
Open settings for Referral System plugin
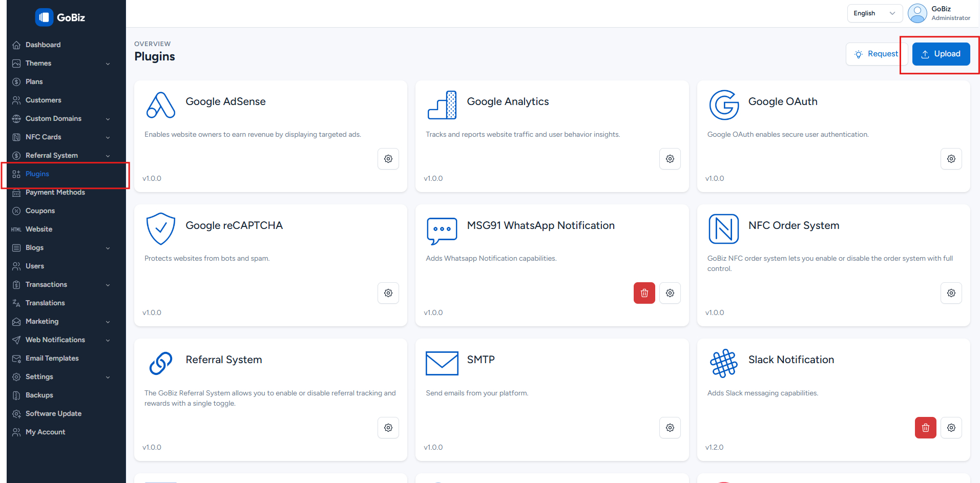click(x=388, y=428)
